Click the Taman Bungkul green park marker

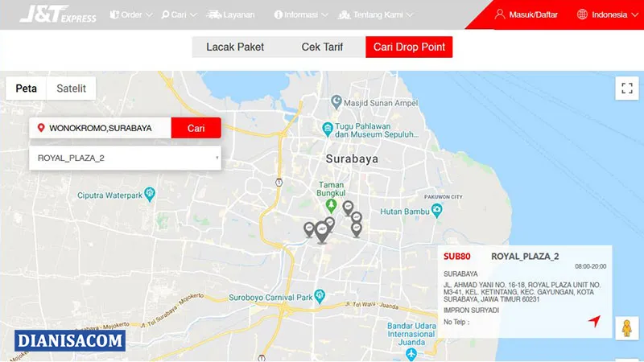click(331, 206)
